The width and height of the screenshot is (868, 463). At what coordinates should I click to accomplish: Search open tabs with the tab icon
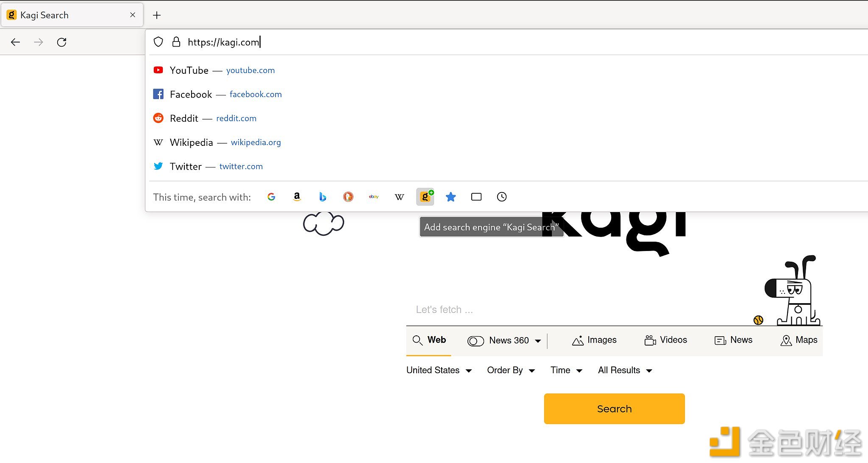click(x=476, y=197)
